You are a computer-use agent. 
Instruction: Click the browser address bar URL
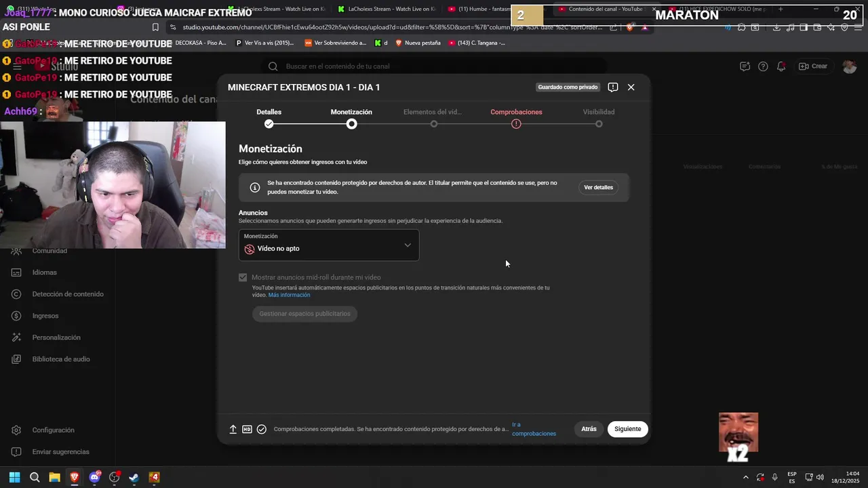(392, 27)
